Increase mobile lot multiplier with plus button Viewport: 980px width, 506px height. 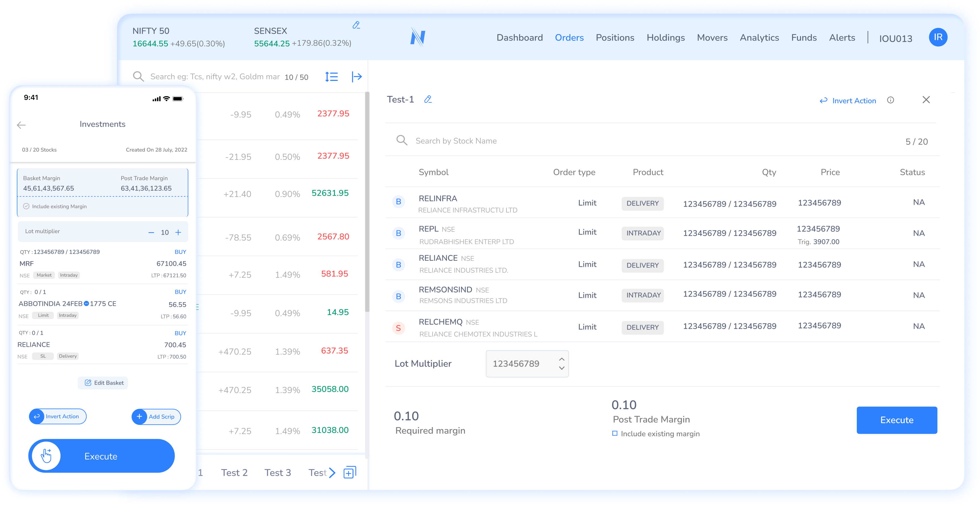(178, 232)
